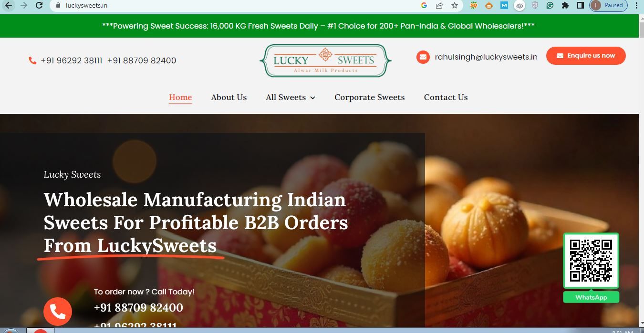Click the browser back arrow
This screenshot has width=644, height=333.
pos(9,6)
